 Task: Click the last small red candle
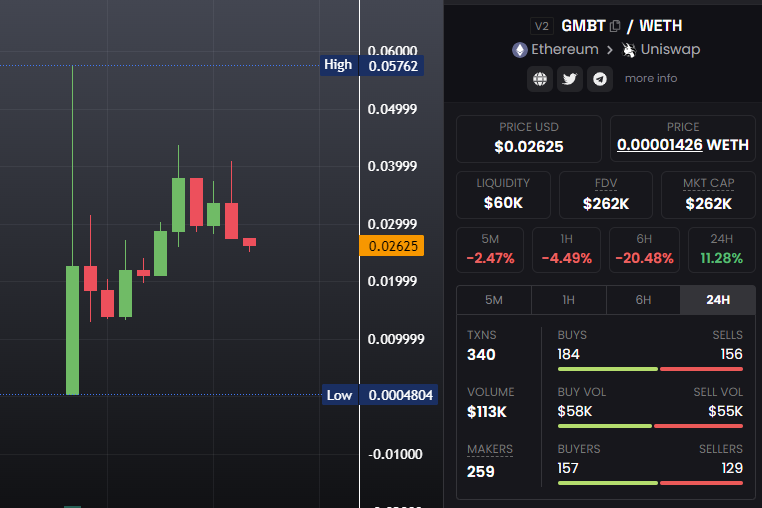pyautogui.click(x=249, y=242)
